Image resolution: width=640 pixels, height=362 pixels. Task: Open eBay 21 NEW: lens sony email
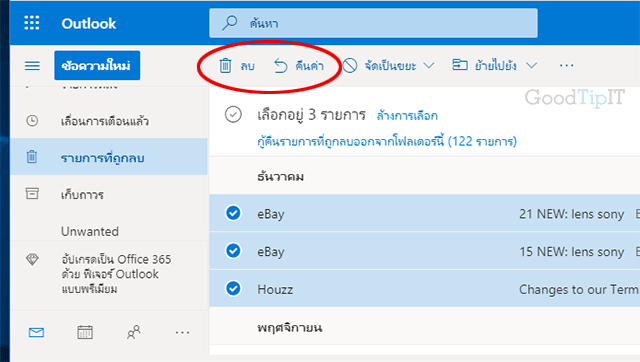424,213
